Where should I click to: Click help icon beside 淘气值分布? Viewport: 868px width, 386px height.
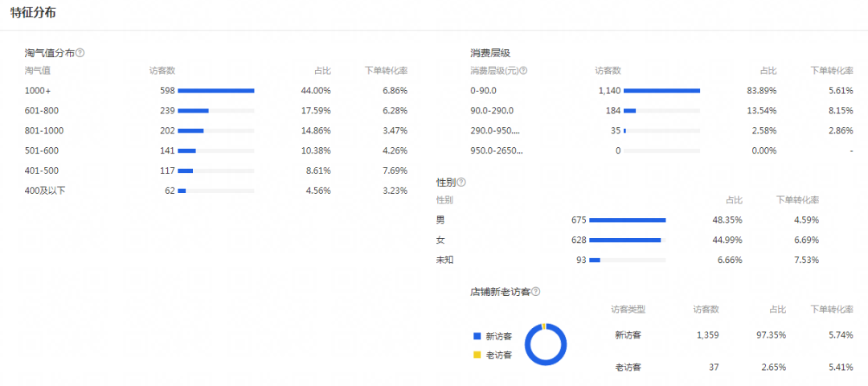pos(80,53)
